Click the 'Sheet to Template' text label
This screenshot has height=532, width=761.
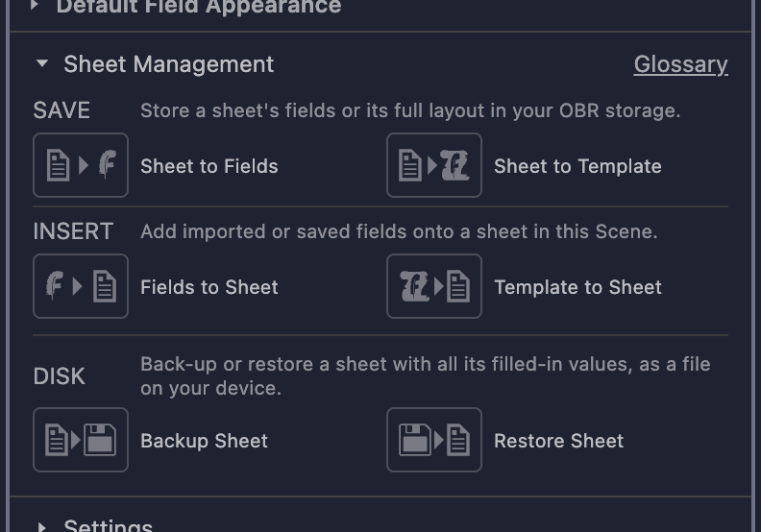[x=577, y=166]
